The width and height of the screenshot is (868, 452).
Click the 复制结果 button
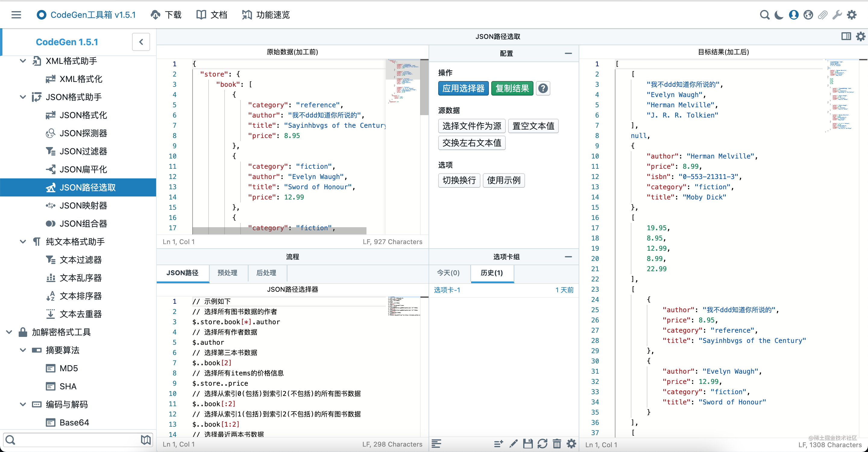(x=512, y=88)
